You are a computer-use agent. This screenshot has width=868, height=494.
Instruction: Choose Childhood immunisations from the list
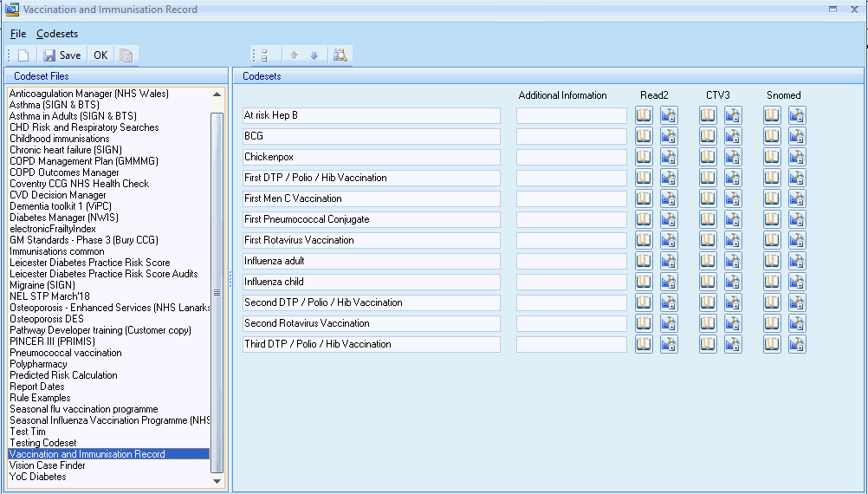(60, 139)
